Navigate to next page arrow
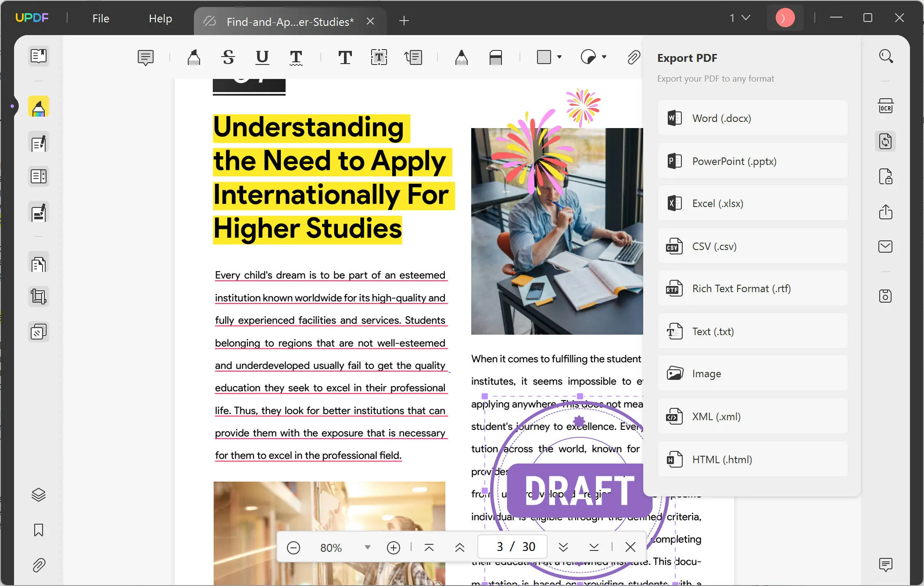Screen dimensions: 924x586 [563, 547]
